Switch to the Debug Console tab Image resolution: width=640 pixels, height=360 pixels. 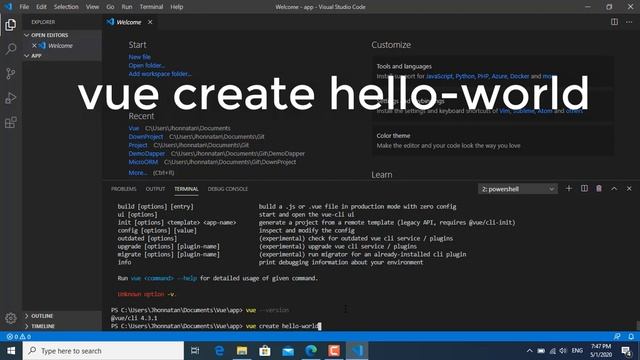point(228,189)
